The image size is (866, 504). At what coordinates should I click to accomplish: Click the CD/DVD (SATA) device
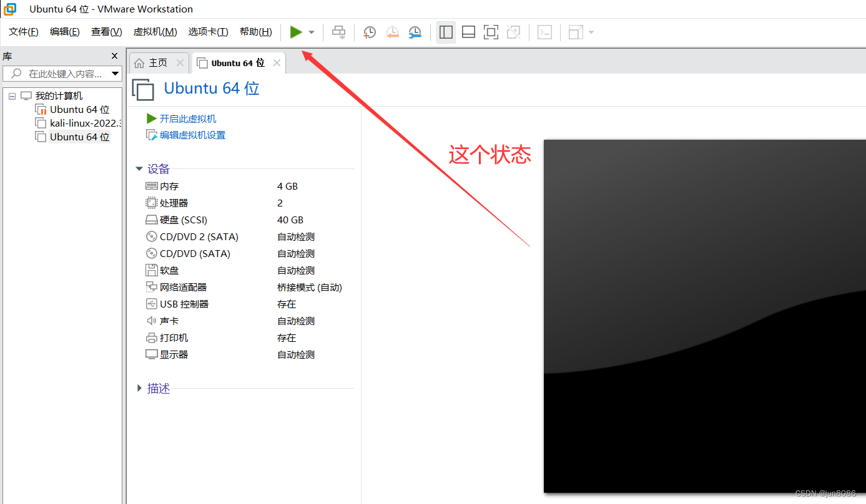(x=248, y=254)
